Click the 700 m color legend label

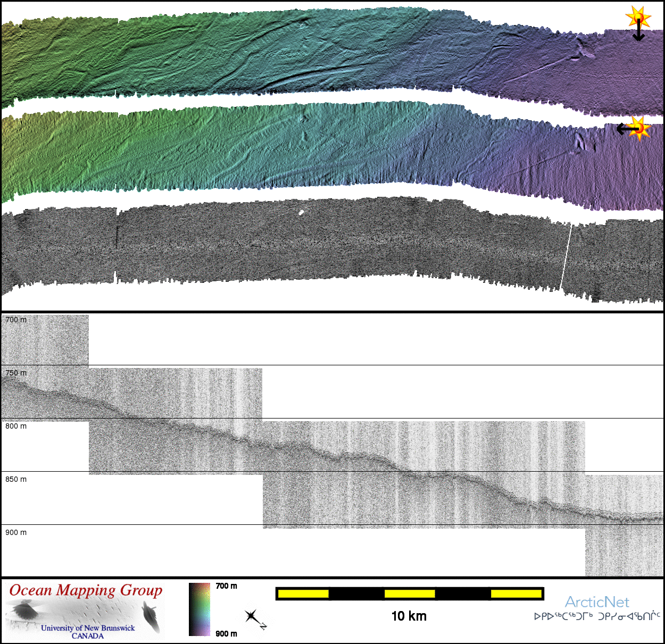(x=226, y=586)
